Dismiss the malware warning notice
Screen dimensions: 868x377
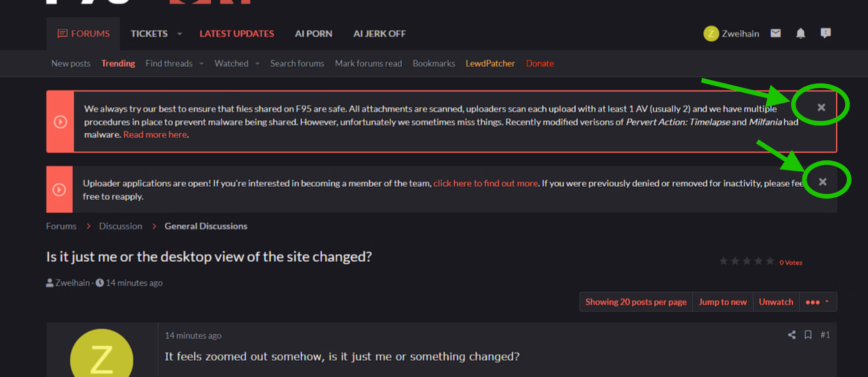(x=821, y=107)
